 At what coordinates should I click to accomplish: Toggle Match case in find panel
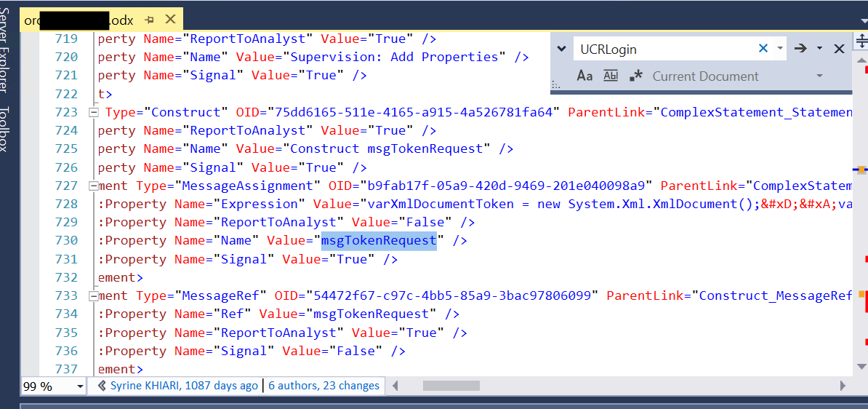(584, 76)
